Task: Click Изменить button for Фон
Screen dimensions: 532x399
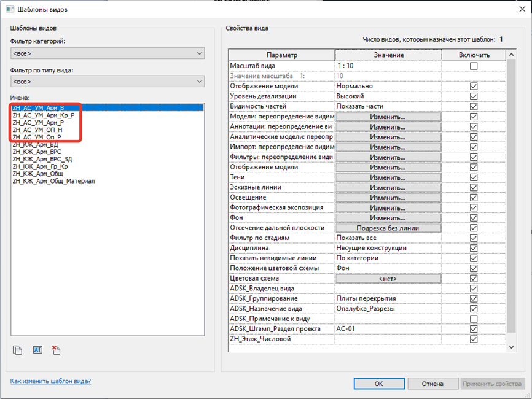Action: click(388, 218)
